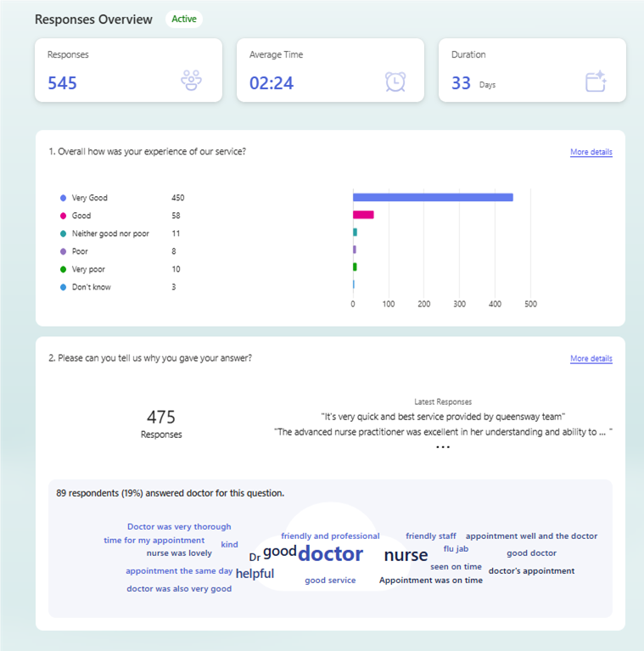Click the Duration calendar icon

coord(596,81)
